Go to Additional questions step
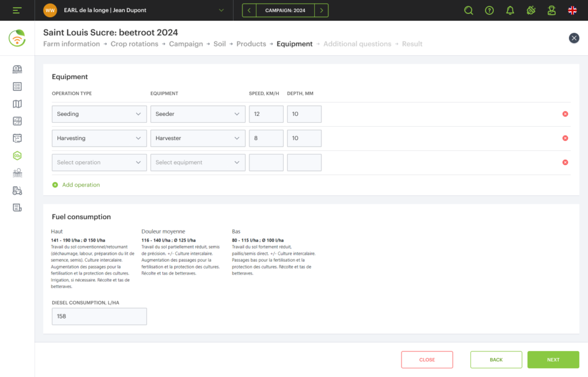 pos(357,44)
